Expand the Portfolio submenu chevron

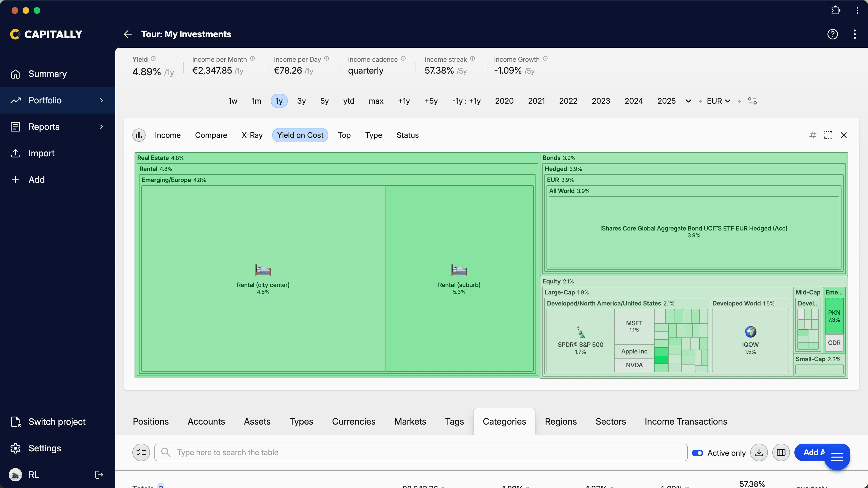pos(101,100)
